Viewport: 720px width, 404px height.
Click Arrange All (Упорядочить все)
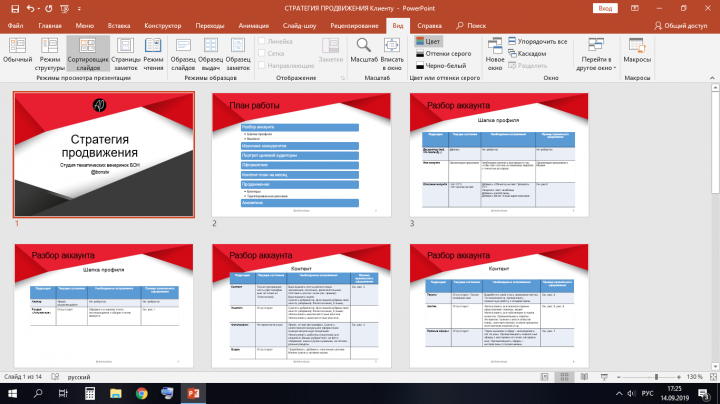coord(537,41)
